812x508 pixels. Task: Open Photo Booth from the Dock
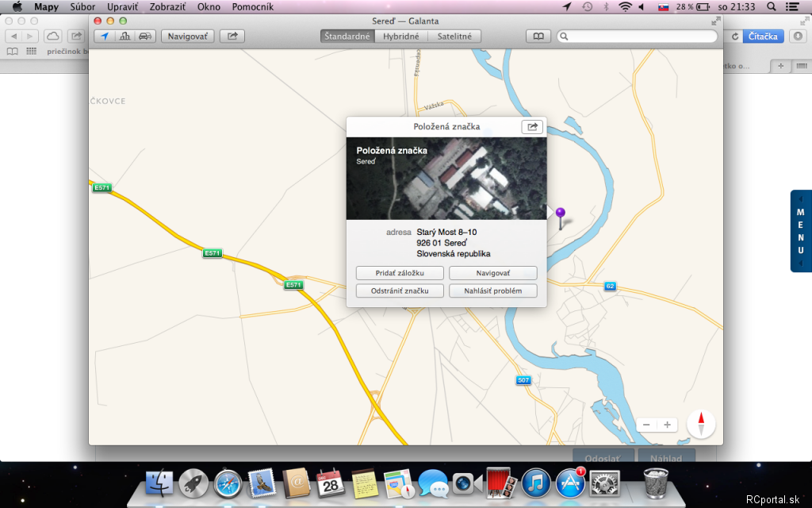click(501, 483)
